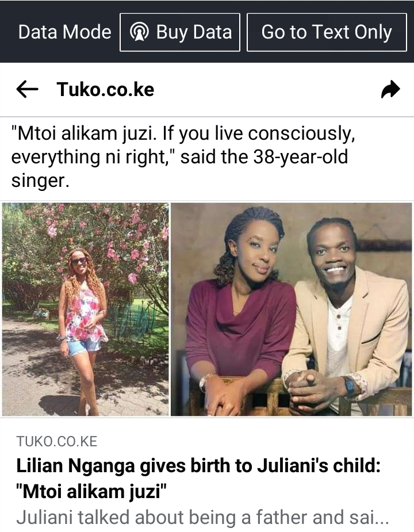414x532 pixels.
Task: Tap the "Mtoi alikam juzi" headline quote line
Action: [x=91, y=492]
